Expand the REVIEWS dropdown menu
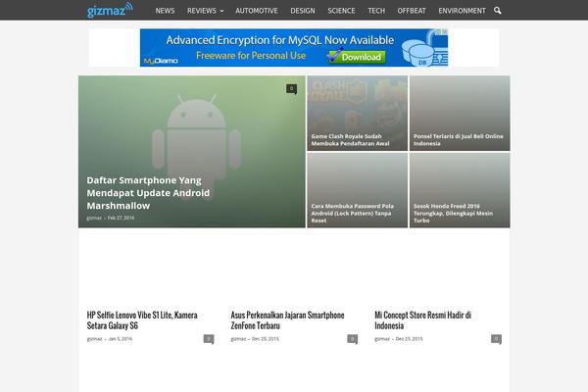The width and height of the screenshot is (588, 392). click(205, 11)
